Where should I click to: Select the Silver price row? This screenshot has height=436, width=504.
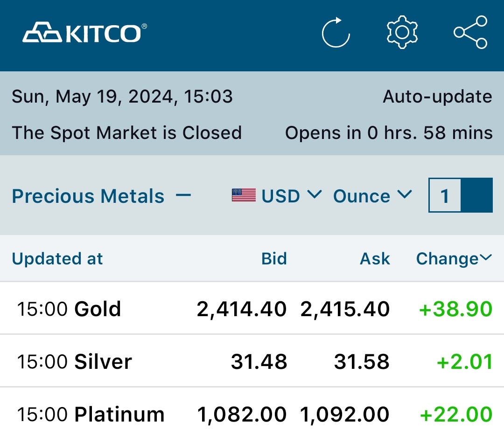pos(252,361)
